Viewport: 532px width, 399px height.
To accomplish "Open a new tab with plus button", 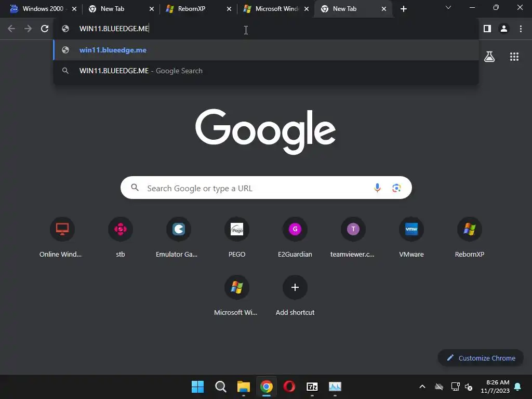I will (x=403, y=9).
